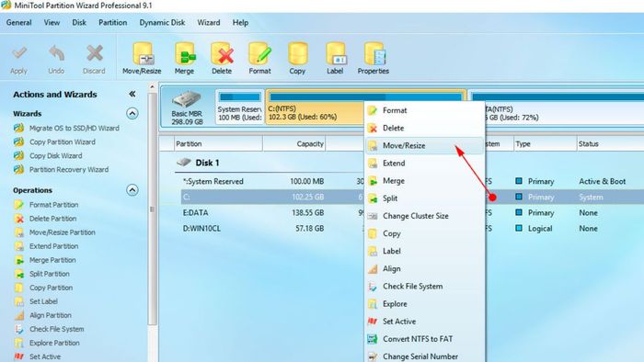Viewport: 644px width, 362px height.
Task: Choose Merge in context menu
Action: coord(424,181)
